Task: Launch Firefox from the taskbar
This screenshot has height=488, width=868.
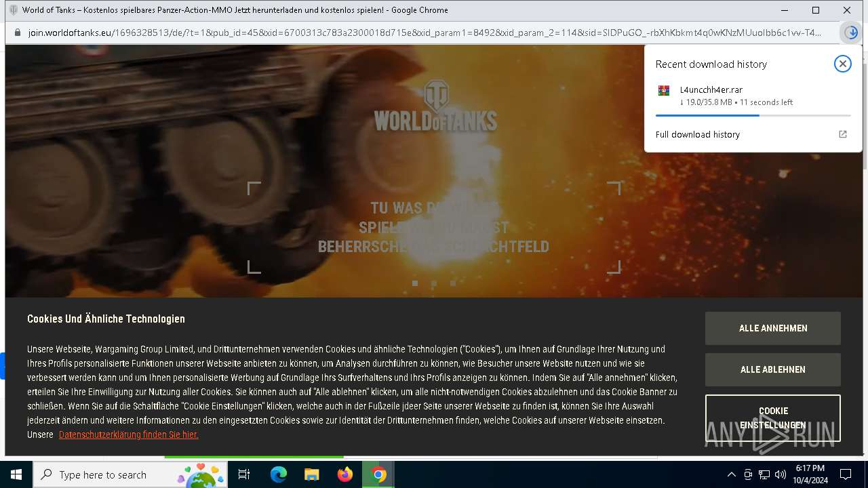Action: (x=345, y=474)
